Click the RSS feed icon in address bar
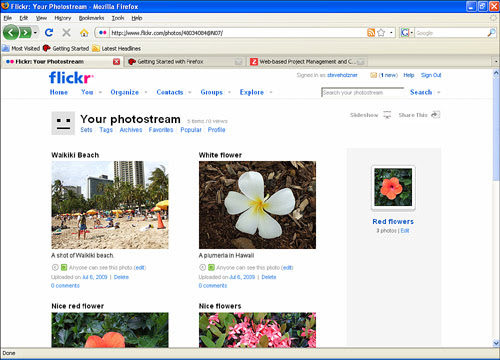Image resolution: width=500 pixels, height=360 pixels. coord(371,33)
